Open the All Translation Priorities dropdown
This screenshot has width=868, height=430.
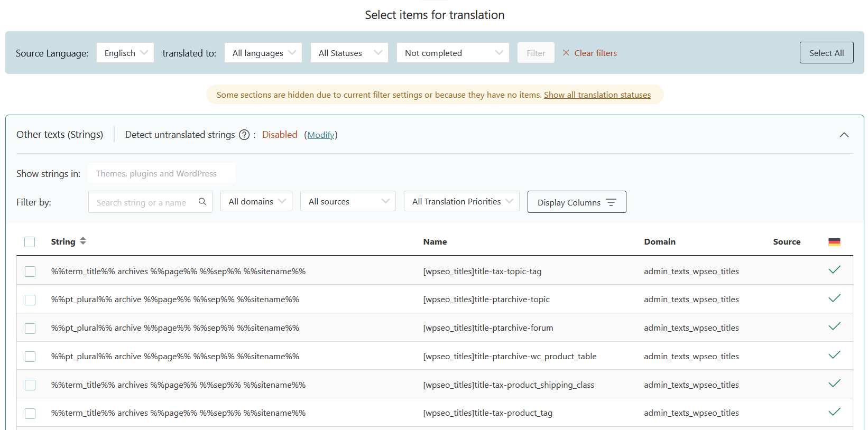click(461, 201)
